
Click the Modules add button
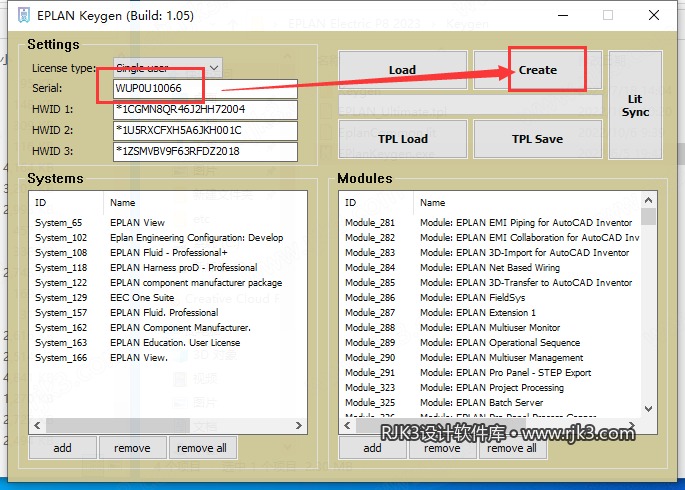[372, 448]
